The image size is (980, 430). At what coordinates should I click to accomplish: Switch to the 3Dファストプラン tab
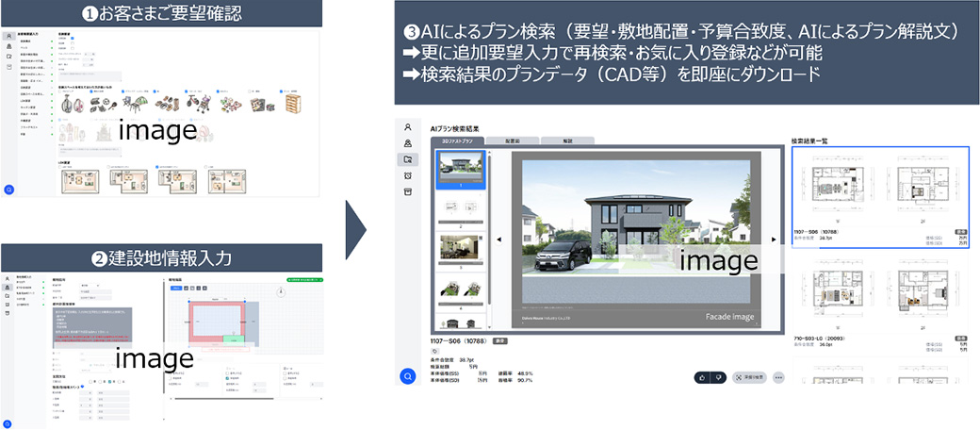pos(458,140)
